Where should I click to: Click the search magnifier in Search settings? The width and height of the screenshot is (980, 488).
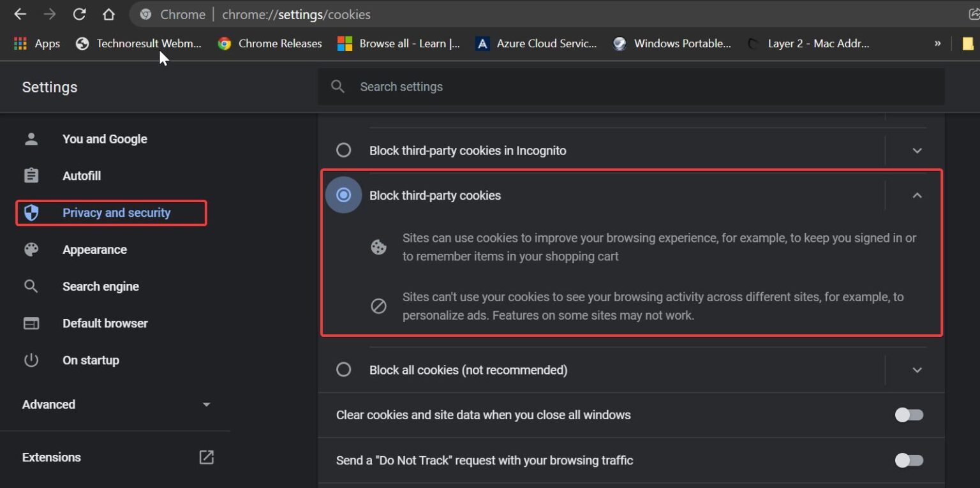pyautogui.click(x=338, y=86)
